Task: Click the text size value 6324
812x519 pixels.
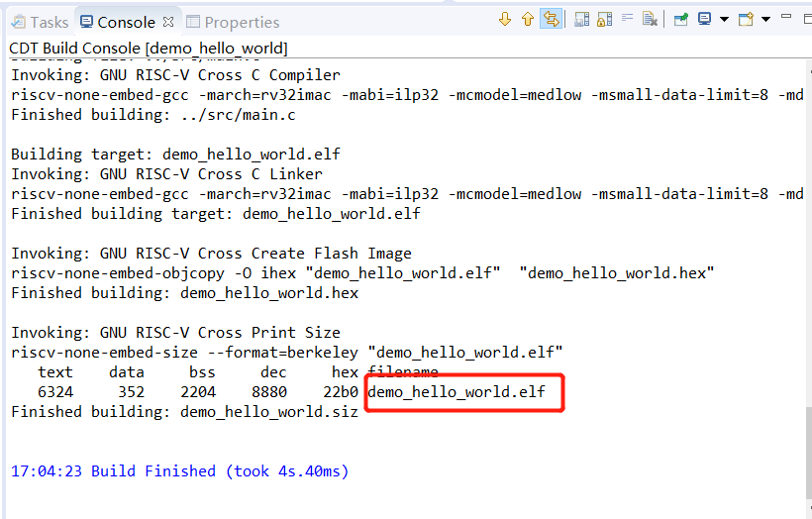Action: (x=55, y=392)
